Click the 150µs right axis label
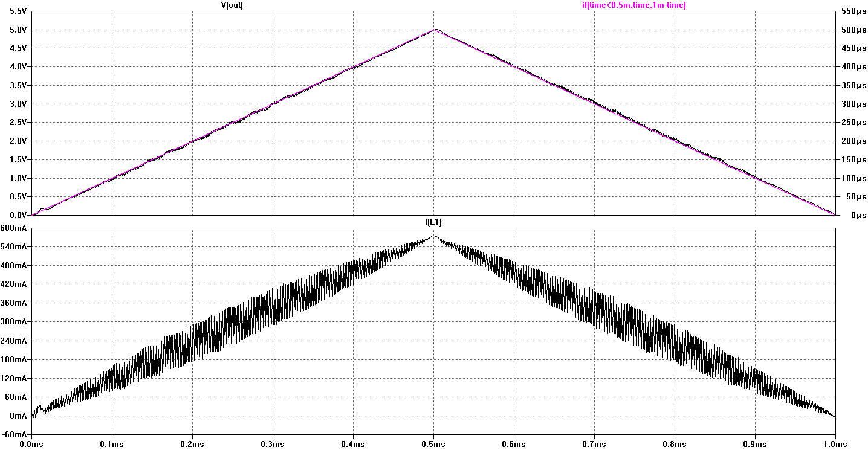The image size is (868, 450). click(x=853, y=160)
